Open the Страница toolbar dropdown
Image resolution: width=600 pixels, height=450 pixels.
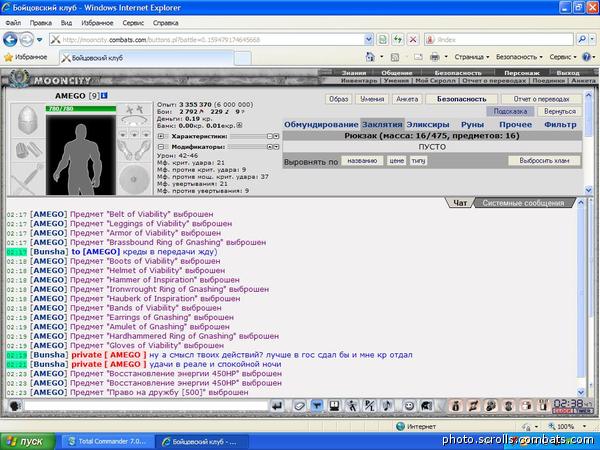472,57
